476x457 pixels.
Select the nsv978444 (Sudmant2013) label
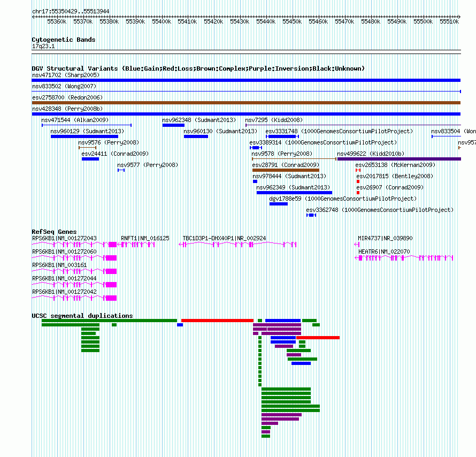(x=289, y=176)
